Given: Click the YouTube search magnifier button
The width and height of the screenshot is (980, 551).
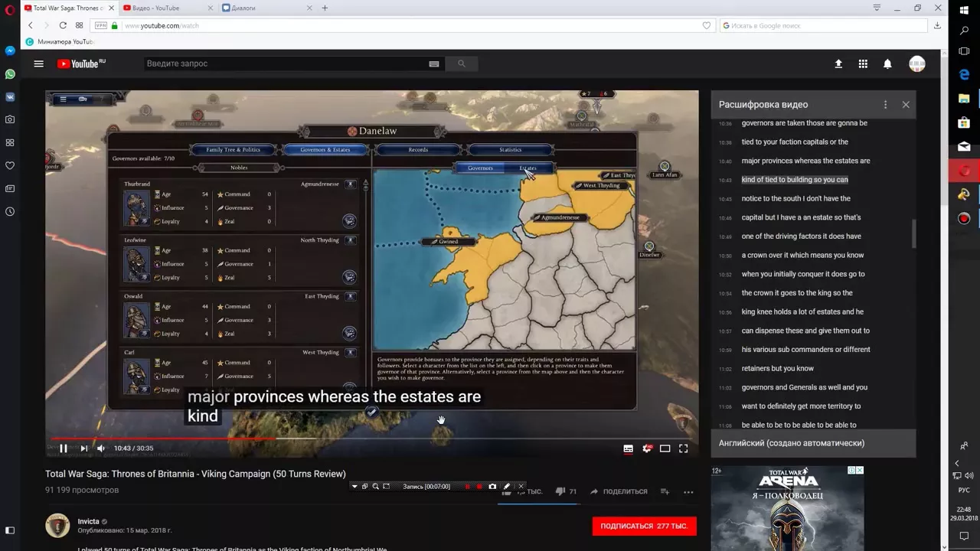Looking at the screenshot, I should 461,64.
